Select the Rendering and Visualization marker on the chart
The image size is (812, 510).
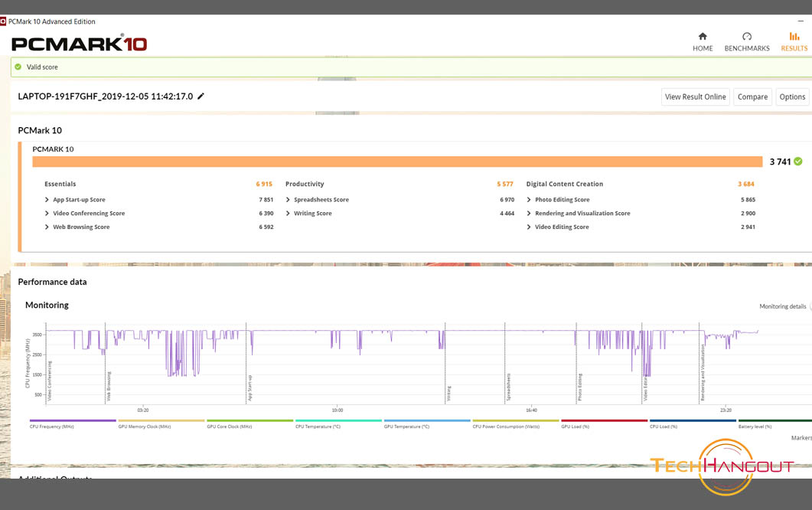click(703, 373)
